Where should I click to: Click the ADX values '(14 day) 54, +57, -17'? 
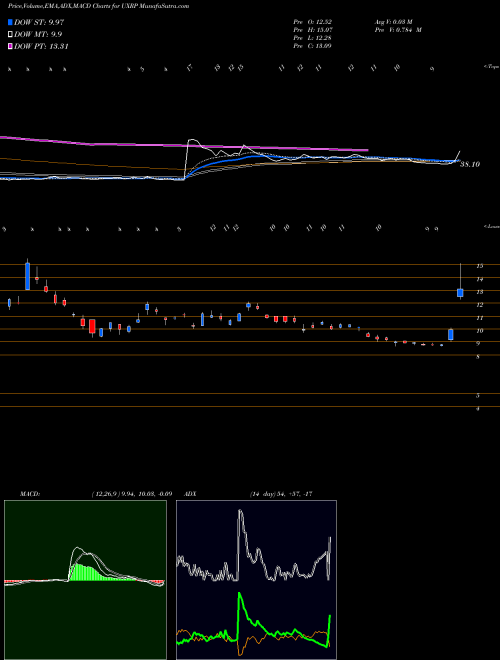tap(281, 494)
